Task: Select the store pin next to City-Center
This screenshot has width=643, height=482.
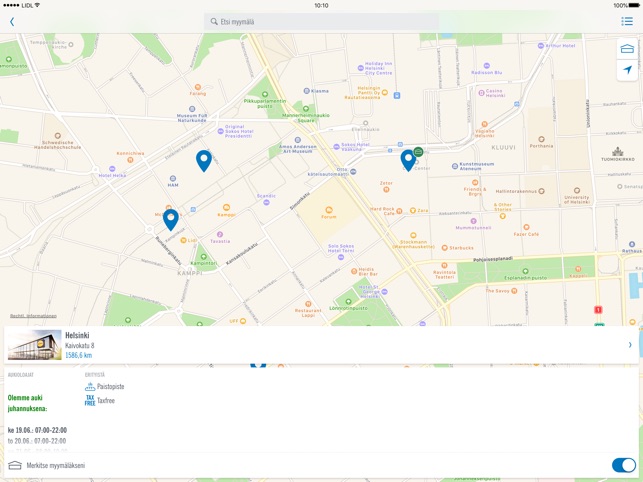Action: [x=408, y=160]
